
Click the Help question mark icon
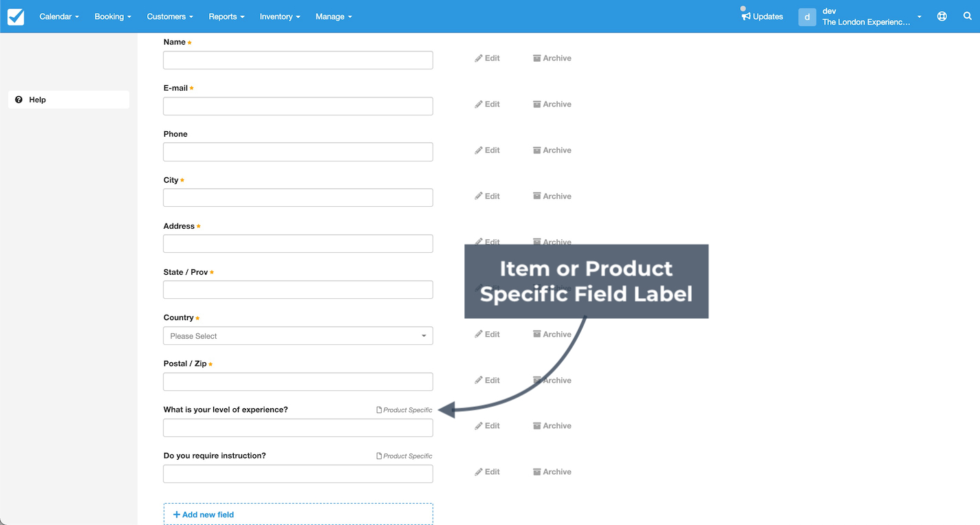[19, 100]
